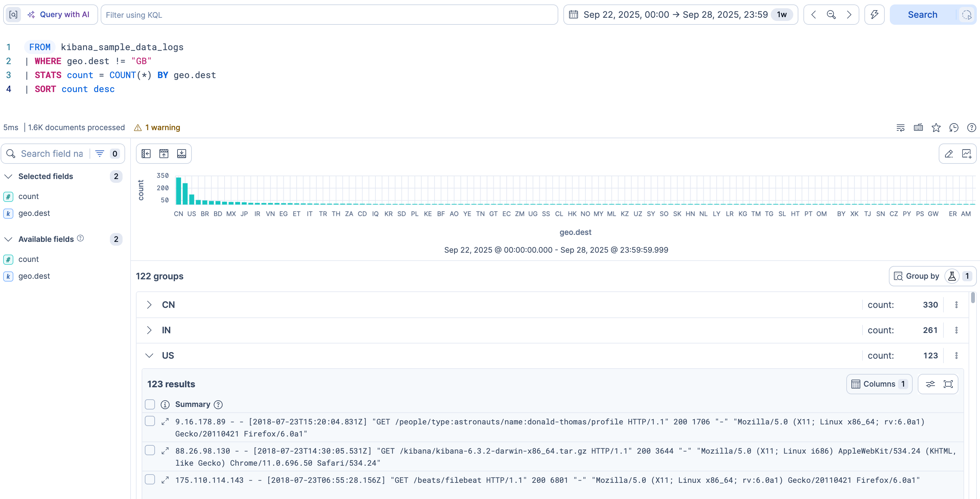Open Query with AI assistant

pos(58,15)
